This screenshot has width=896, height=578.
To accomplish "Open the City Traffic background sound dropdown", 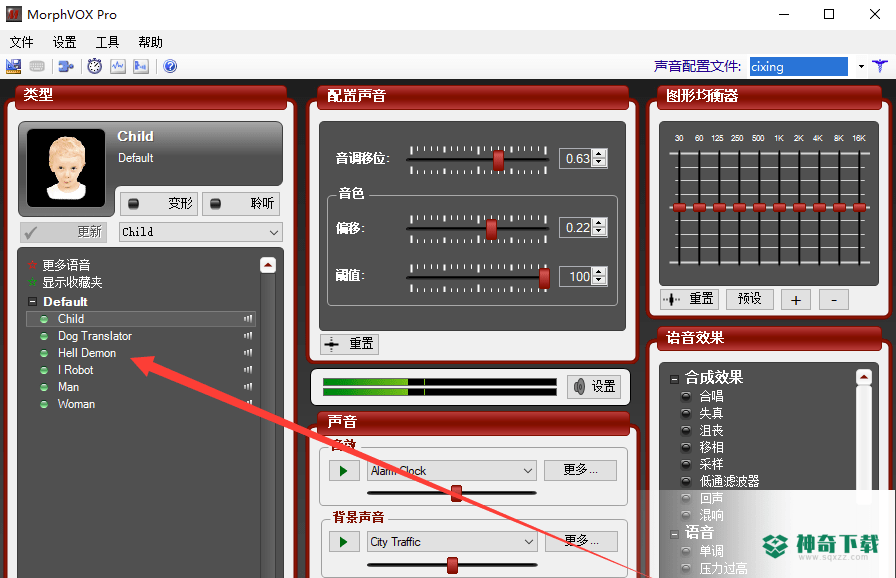I will pos(451,541).
